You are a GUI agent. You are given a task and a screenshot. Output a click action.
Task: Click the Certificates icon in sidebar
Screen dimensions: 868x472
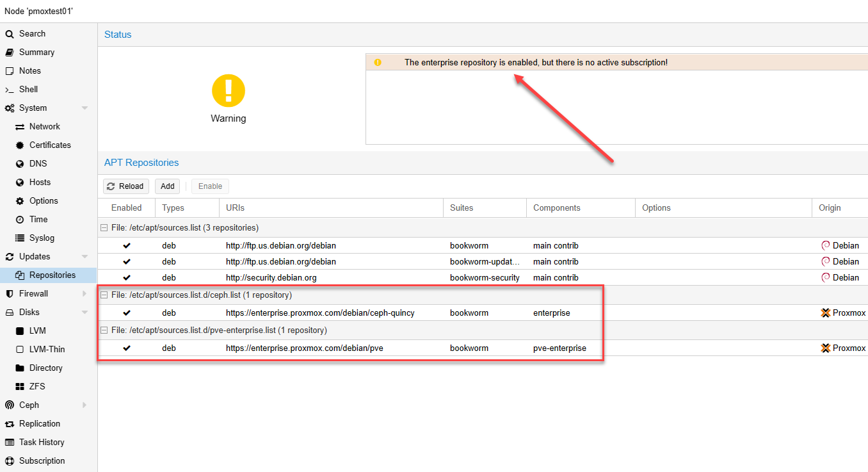20,145
